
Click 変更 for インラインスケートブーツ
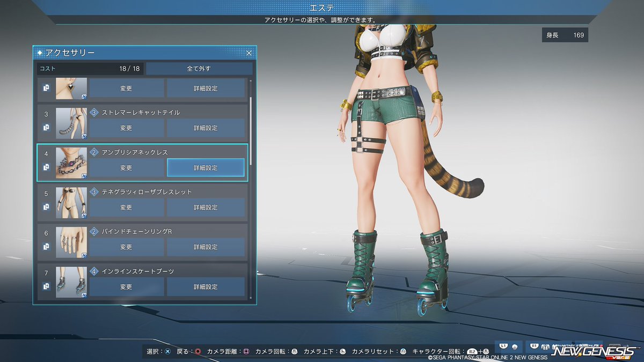(x=126, y=286)
